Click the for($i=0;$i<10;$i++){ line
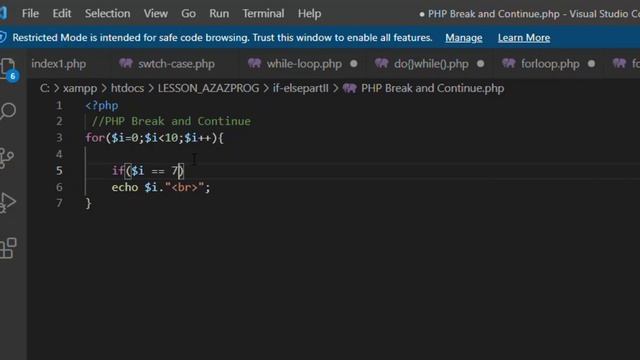 (154, 138)
